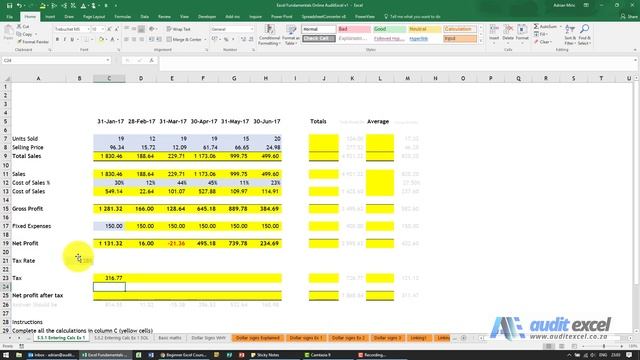Open the Format cells menu
Screen dimensions: 640x360
(522, 33)
